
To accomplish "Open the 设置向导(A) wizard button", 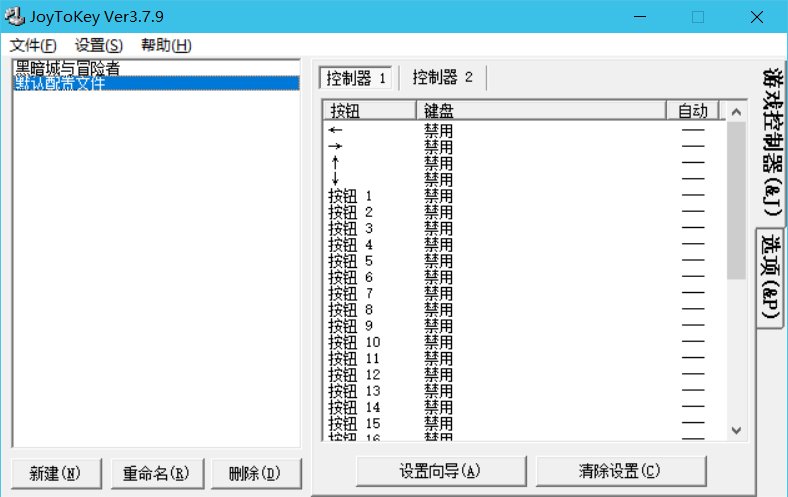I will (440, 471).
